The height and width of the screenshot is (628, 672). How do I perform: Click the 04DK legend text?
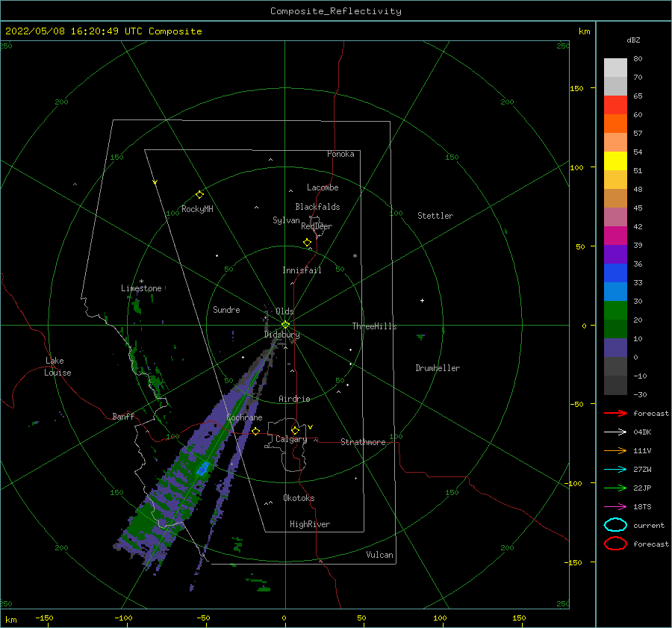pos(642,432)
